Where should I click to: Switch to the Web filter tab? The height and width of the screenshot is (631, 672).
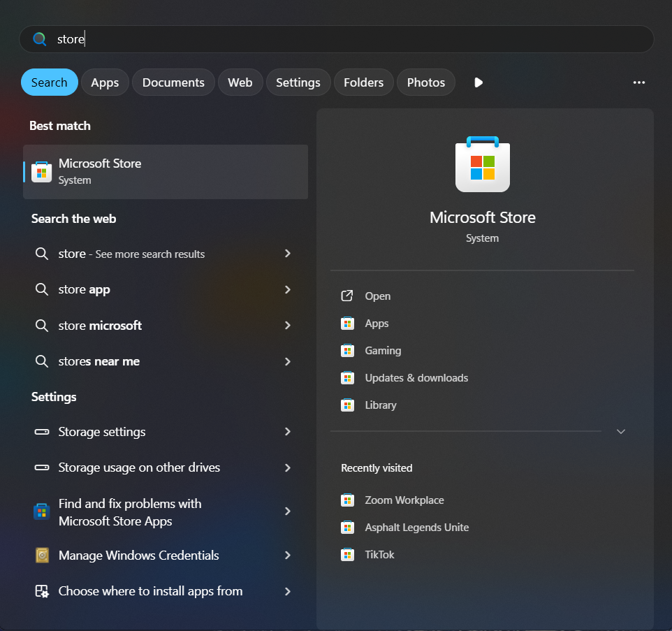point(240,82)
